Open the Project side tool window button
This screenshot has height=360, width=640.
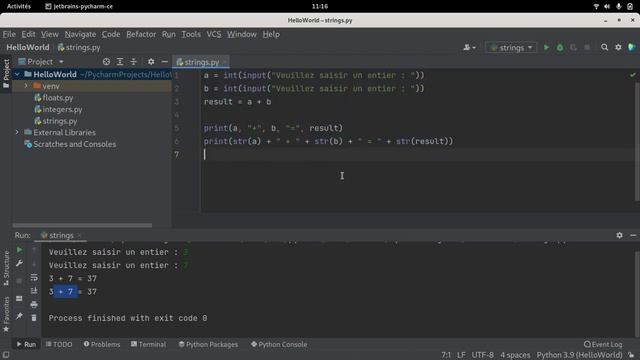click(6, 73)
